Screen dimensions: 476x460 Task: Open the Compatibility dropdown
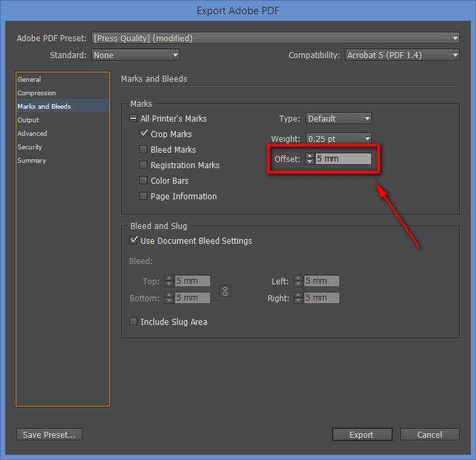(x=402, y=55)
